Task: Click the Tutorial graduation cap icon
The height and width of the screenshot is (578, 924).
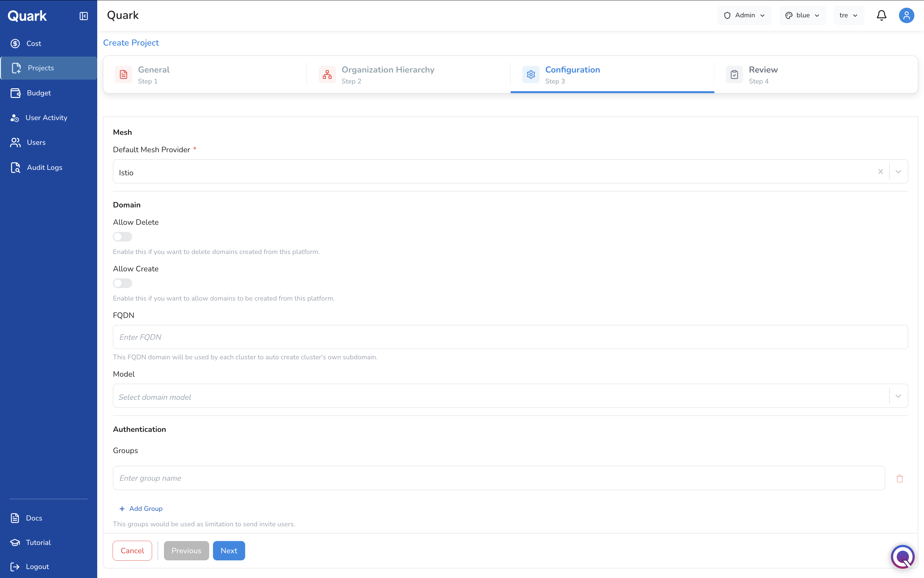Action: point(15,542)
